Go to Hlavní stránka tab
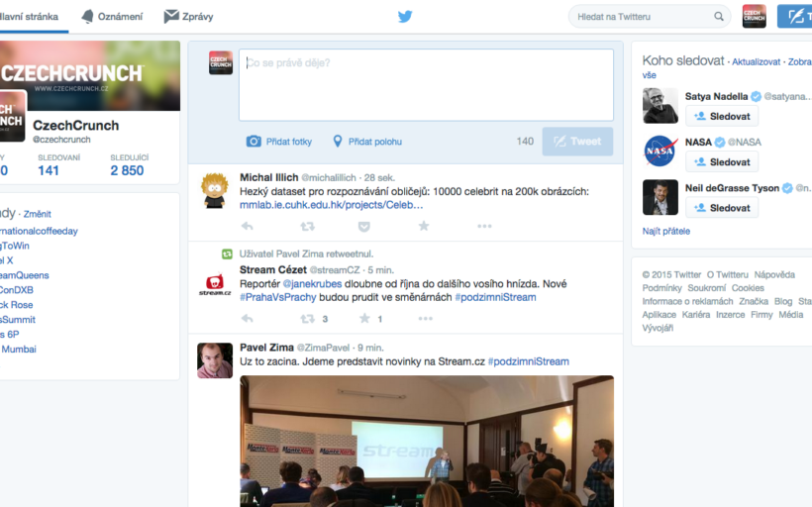The height and width of the screenshot is (507, 812). click(29, 17)
